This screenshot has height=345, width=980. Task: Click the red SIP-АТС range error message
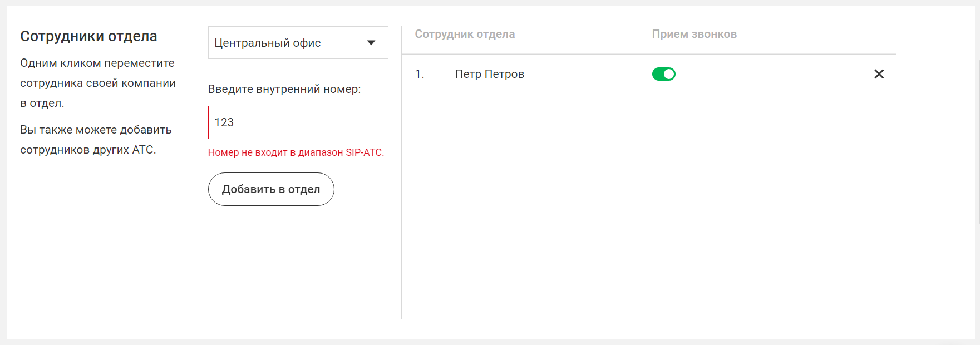pos(296,152)
